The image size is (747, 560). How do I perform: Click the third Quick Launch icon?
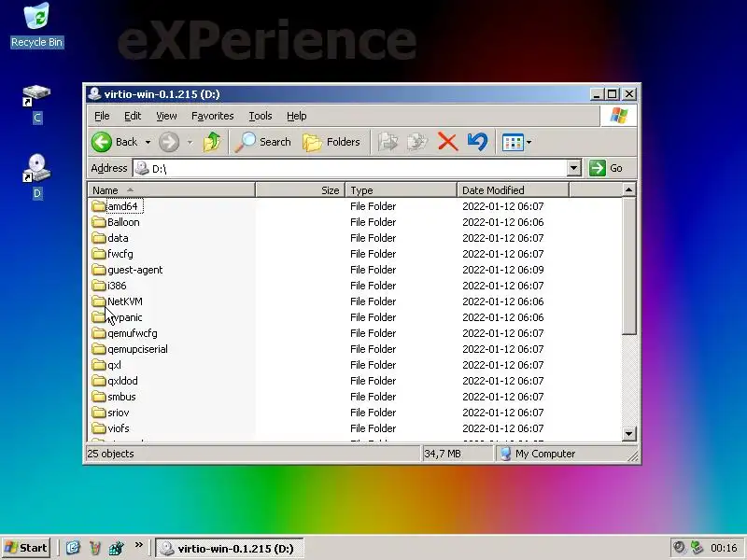click(x=116, y=548)
